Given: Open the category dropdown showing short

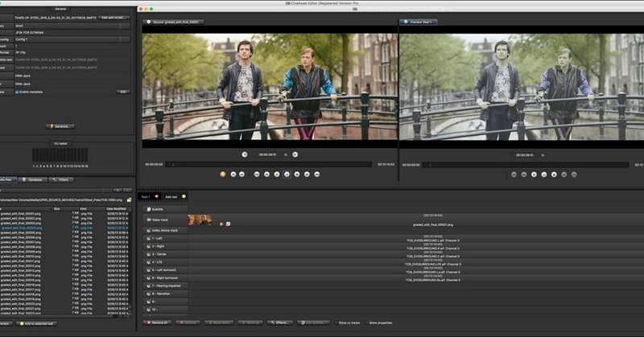Looking at the screenshot, I should (72, 26).
